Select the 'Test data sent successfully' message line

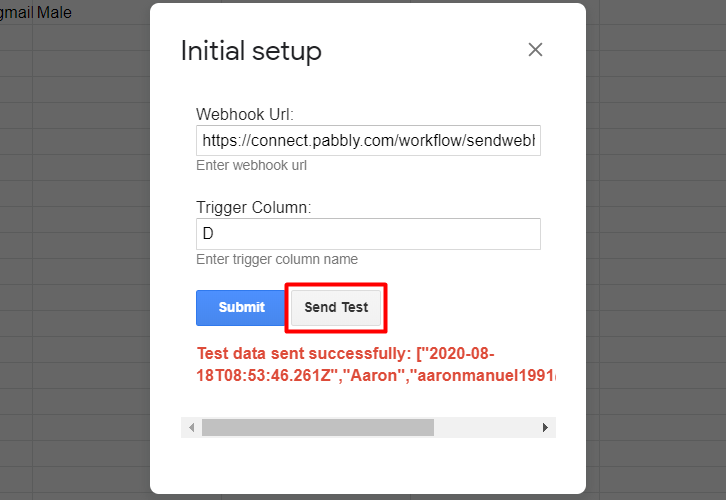point(345,354)
